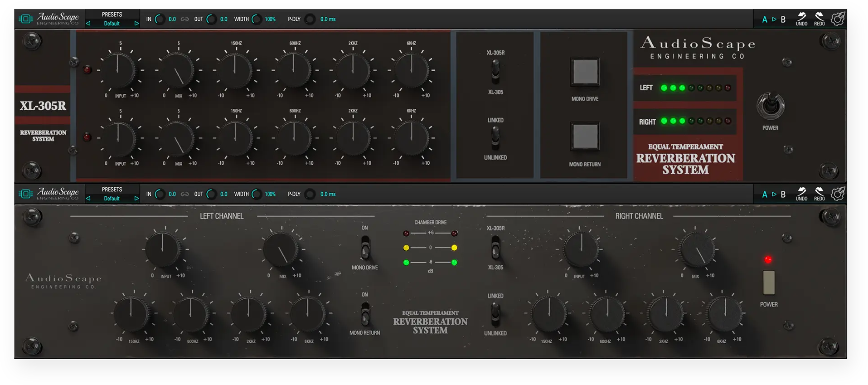This screenshot has width=868, height=385.
Task: Open Default preset menu in bottom toolbar
Action: click(112, 199)
